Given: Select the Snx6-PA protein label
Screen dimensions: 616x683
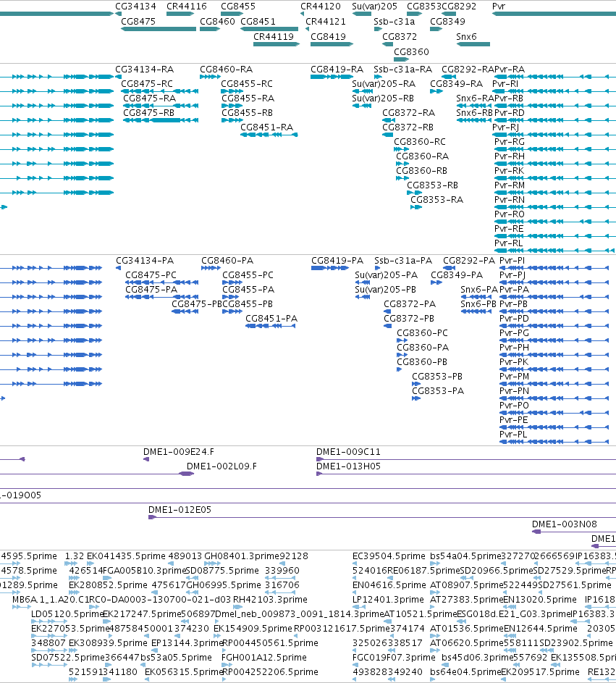Looking at the screenshot, I should pos(479,290).
